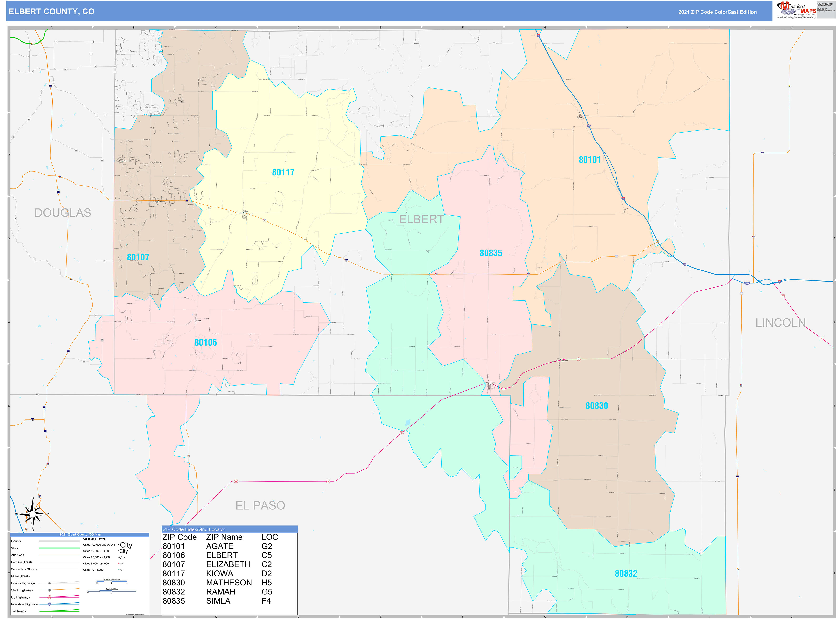Click the LOC column heading
This screenshot has height=619, width=840.
(x=269, y=537)
